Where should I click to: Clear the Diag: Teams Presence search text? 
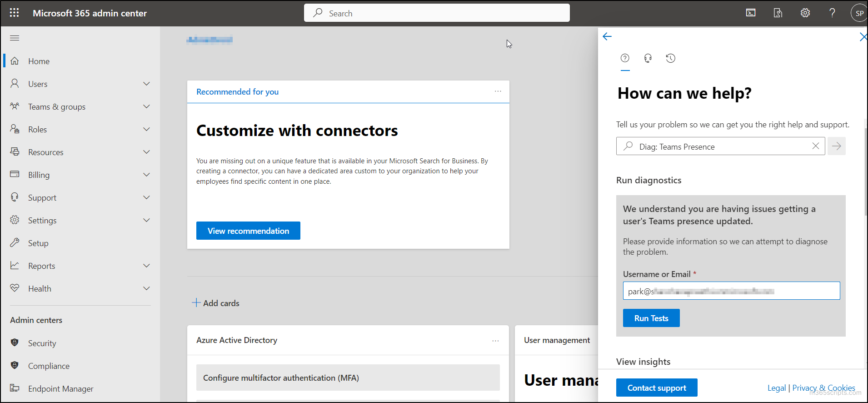pos(815,146)
